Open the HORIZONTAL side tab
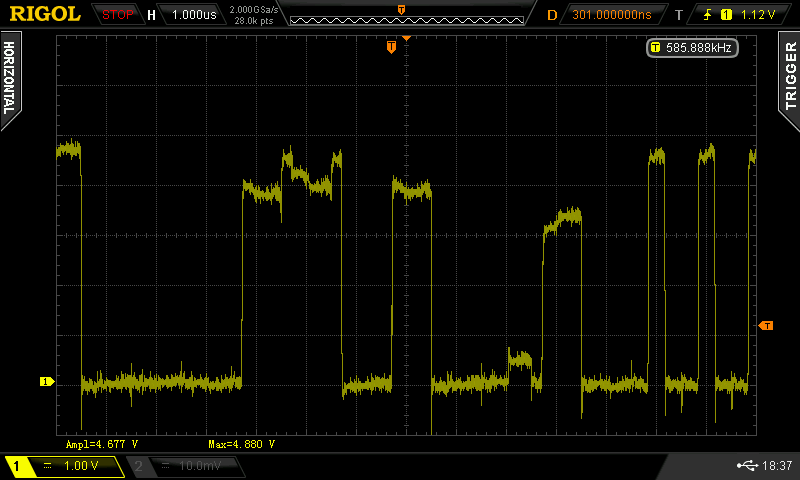The height and width of the screenshot is (480, 800). [x=9, y=79]
